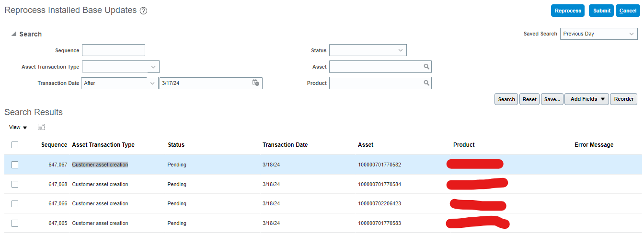This screenshot has height=248, width=644.
Task: Open the View menu
Action: (x=18, y=127)
